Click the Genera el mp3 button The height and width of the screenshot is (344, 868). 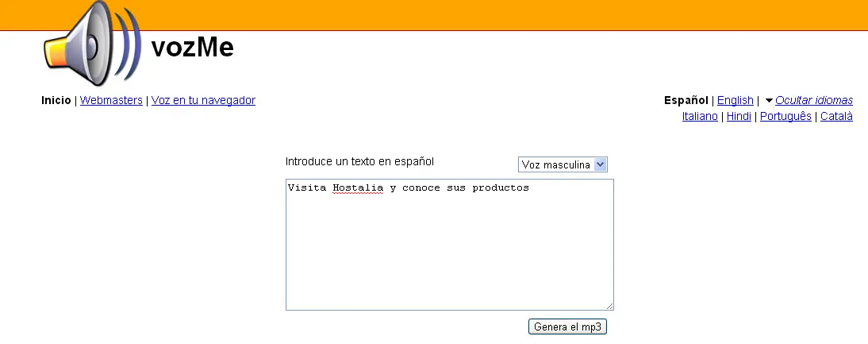coord(567,327)
